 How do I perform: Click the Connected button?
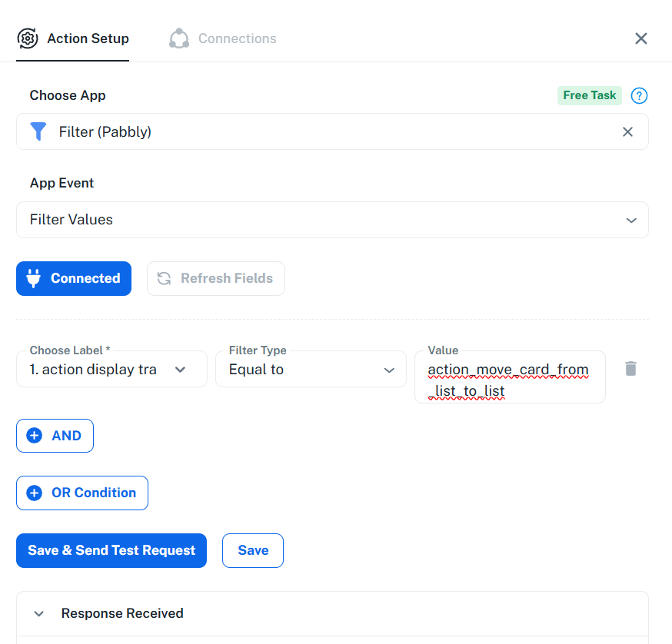[x=74, y=278]
